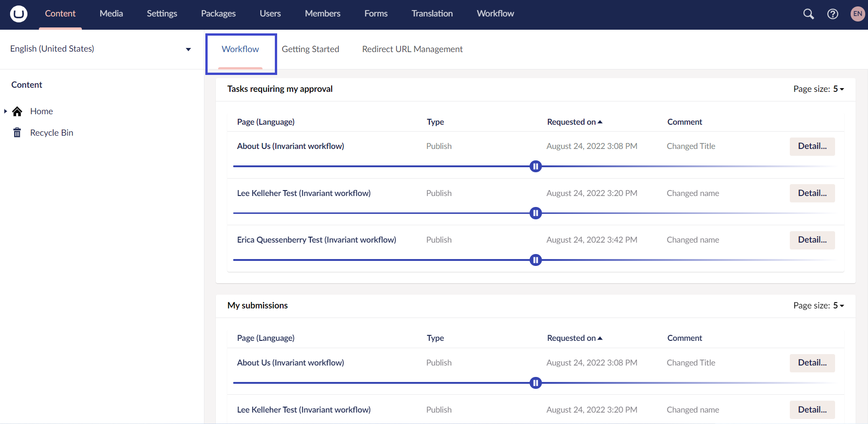Image resolution: width=868 pixels, height=424 pixels.
Task: Click the Home house icon in tree
Action: pos(17,111)
